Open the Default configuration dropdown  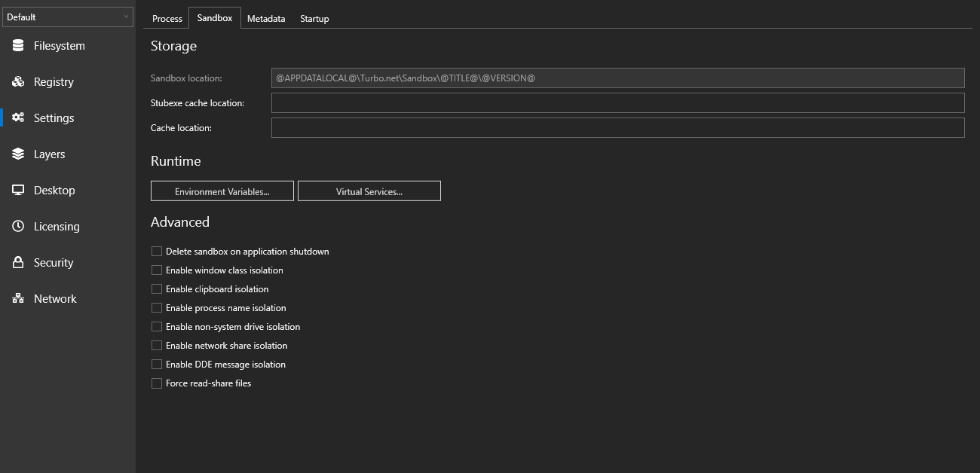pos(68,17)
